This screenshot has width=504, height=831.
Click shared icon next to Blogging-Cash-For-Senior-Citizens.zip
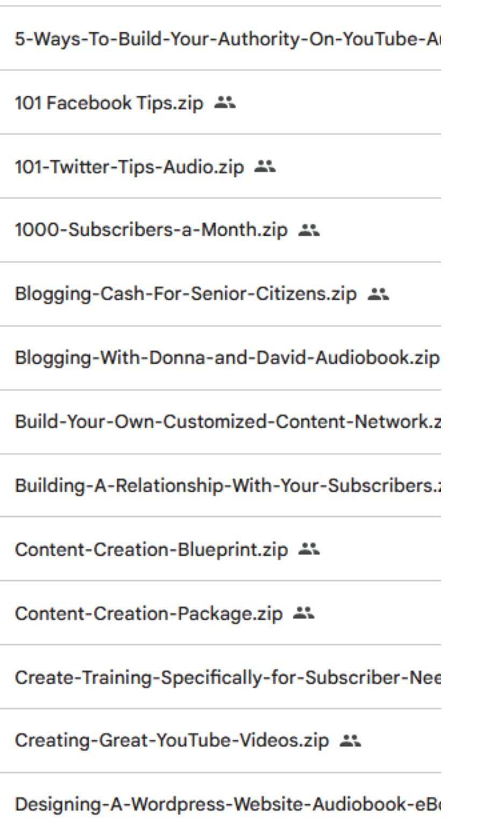point(378,294)
